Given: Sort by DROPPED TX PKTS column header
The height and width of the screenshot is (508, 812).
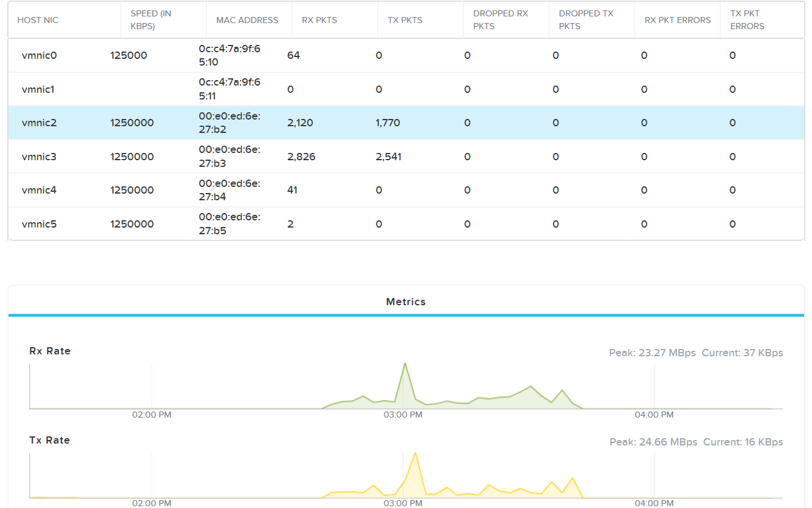Looking at the screenshot, I should point(586,20).
